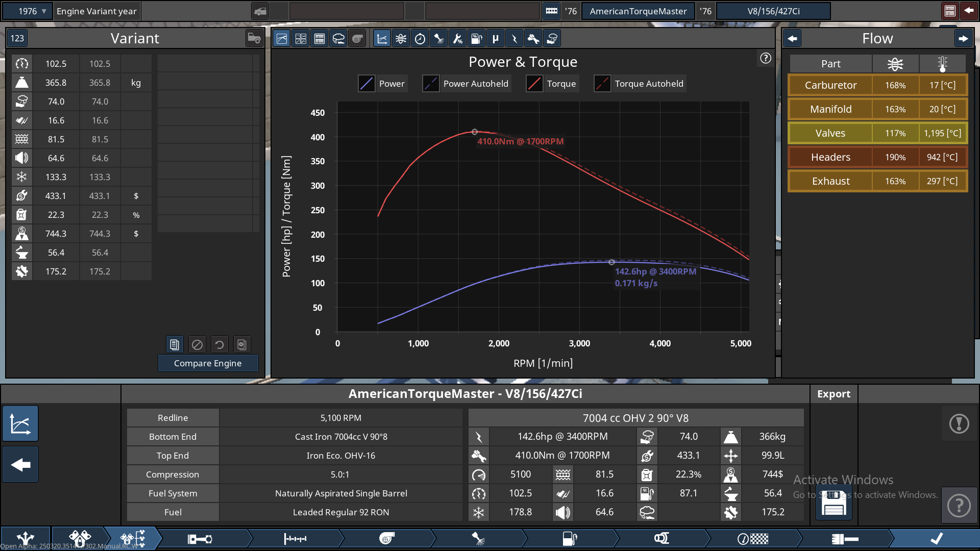This screenshot has height=551, width=980.
Task: Select the Valves flow row
Action: (x=877, y=133)
